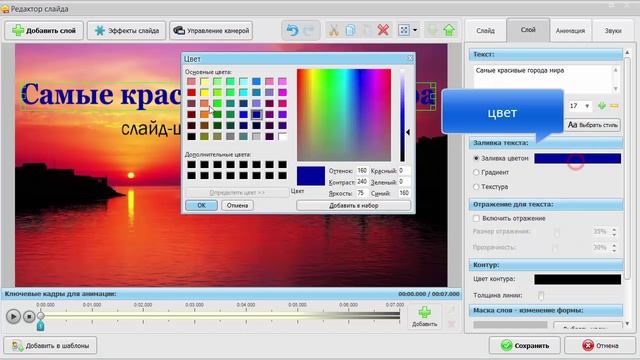The height and width of the screenshot is (360, 640).
Task: Click the scissors Cut icon
Action: pos(333,30)
